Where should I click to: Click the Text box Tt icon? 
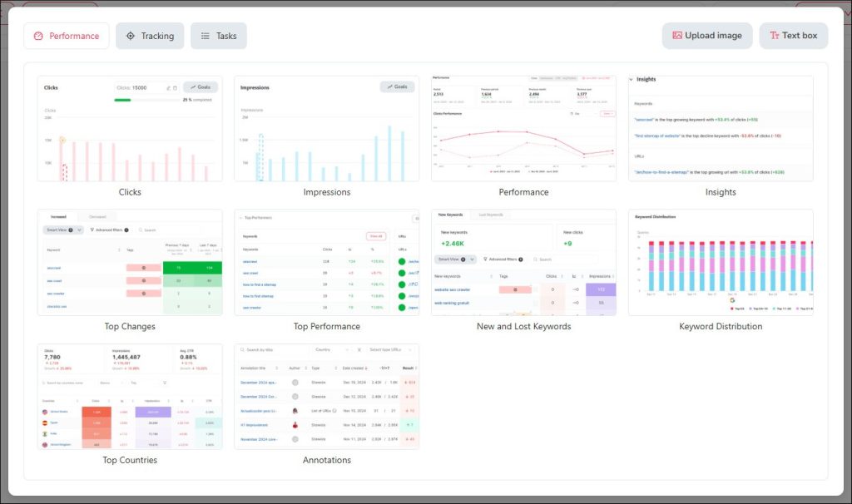point(775,35)
